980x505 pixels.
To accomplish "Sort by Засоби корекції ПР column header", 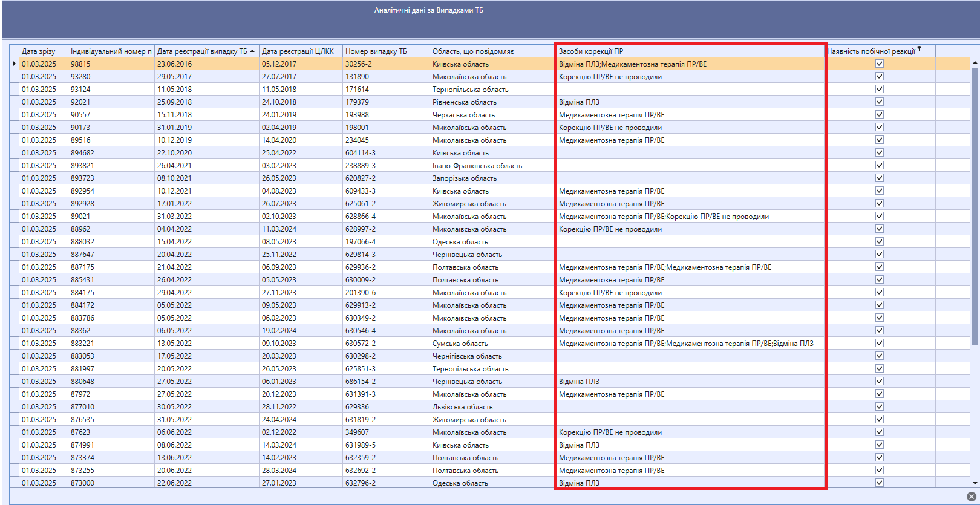I will 691,51.
